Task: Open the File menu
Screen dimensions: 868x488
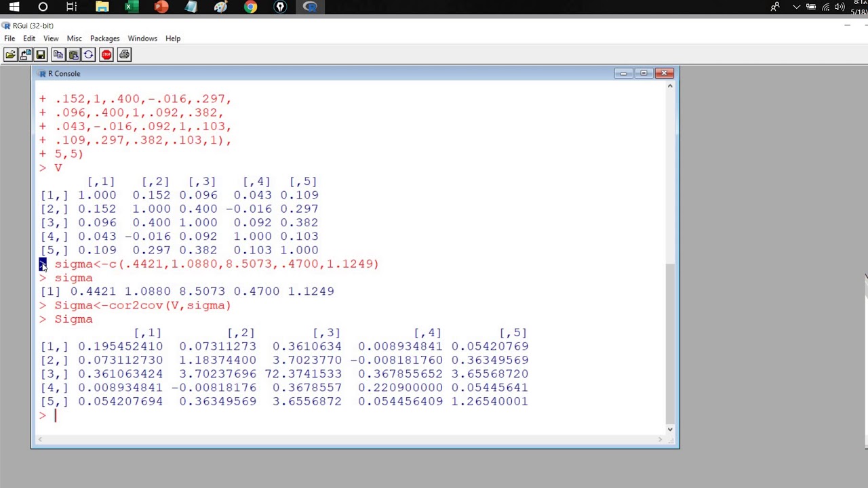Action: [9, 39]
